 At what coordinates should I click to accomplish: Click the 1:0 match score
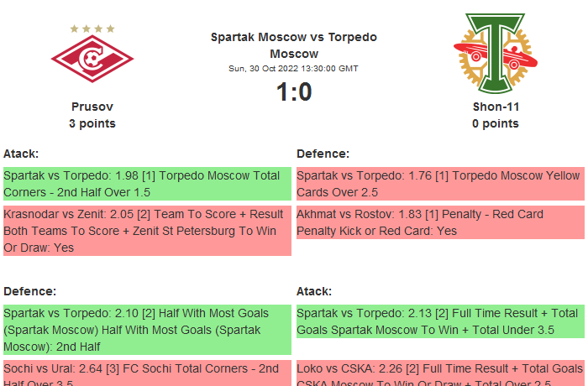click(x=294, y=92)
